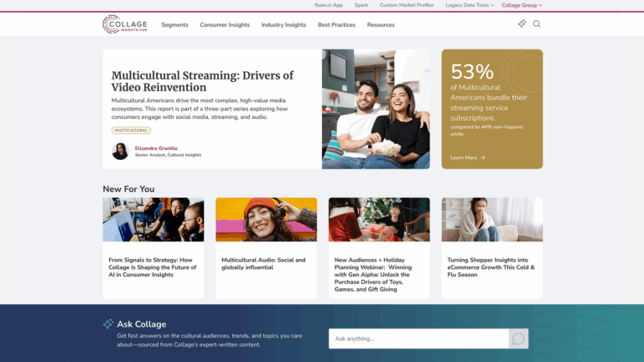Open the Multicultural Audio article thumbnail
The width and height of the screenshot is (644, 362).
pyautogui.click(x=266, y=220)
